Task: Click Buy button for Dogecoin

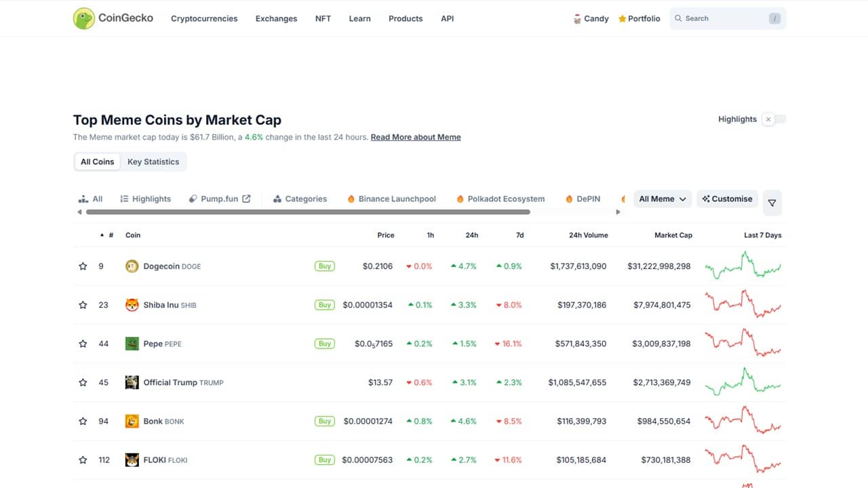Action: click(x=325, y=266)
